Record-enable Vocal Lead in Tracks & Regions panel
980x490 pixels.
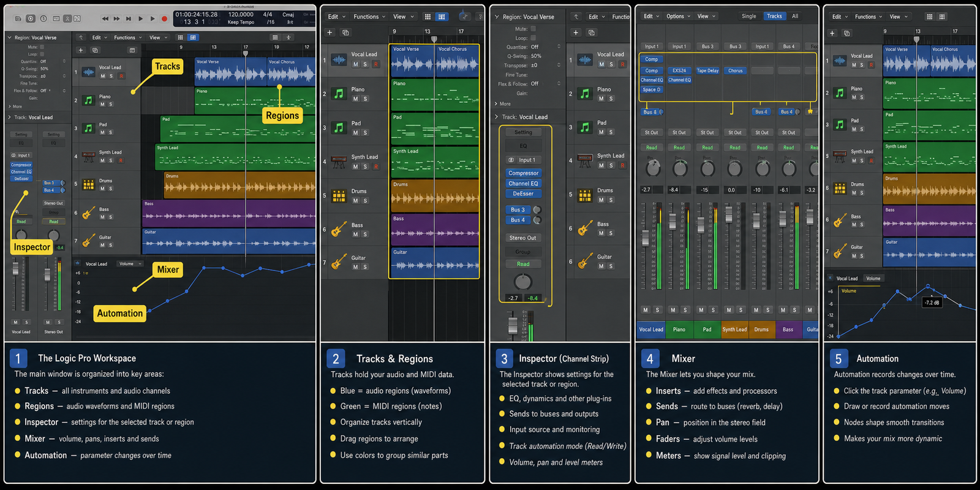coord(375,64)
